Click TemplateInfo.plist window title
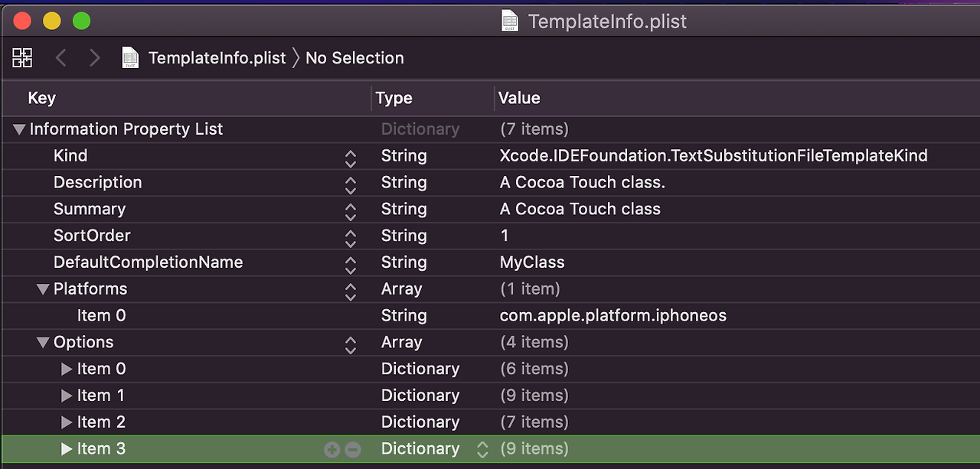Viewport: 980px width, 469px height. [608, 21]
